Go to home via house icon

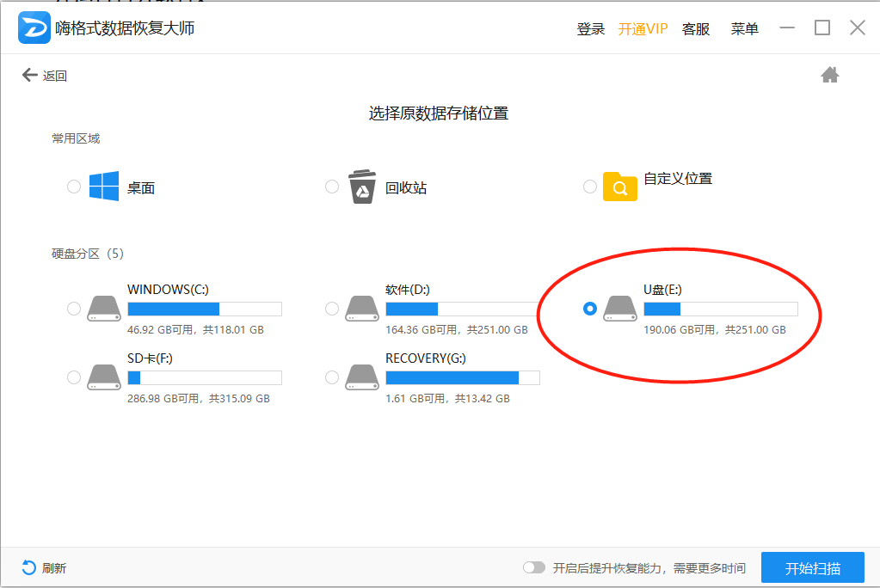[x=829, y=75]
